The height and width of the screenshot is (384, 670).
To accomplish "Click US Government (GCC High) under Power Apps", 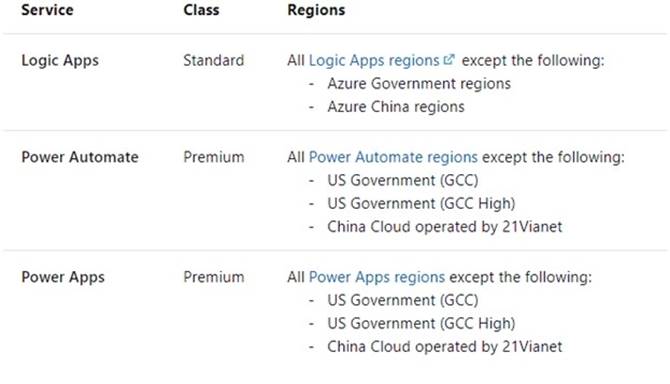I will (421, 323).
